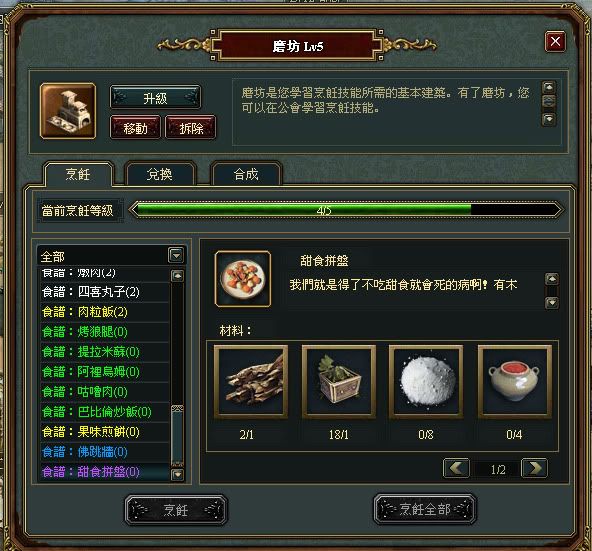
Task: Select the dried wood strips ingredient icon
Action: point(251,381)
